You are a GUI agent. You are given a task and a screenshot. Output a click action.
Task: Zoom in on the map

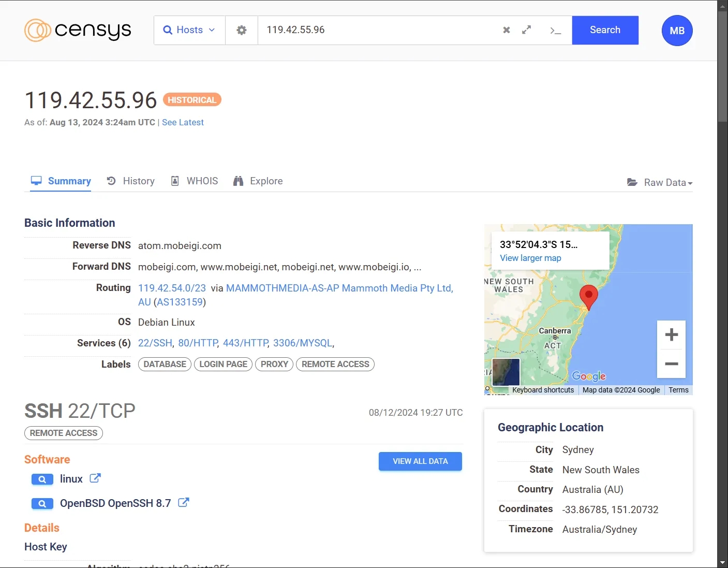671,334
